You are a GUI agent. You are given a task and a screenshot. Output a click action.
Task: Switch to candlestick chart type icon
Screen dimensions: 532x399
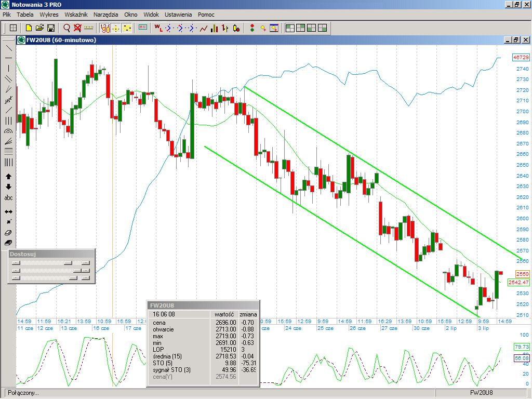[x=236, y=28]
